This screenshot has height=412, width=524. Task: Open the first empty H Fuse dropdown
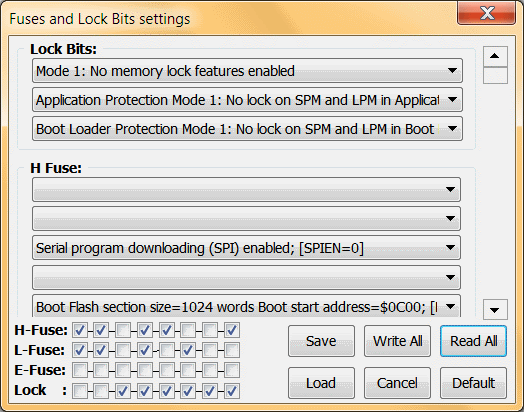(246, 189)
